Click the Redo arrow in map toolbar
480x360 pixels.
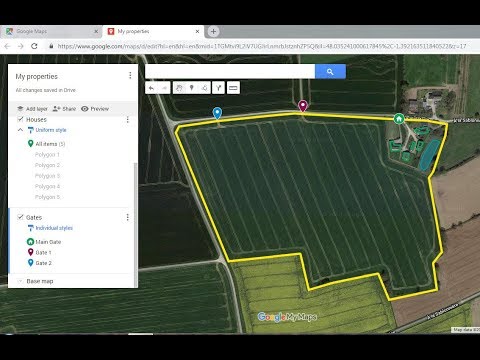click(x=164, y=88)
